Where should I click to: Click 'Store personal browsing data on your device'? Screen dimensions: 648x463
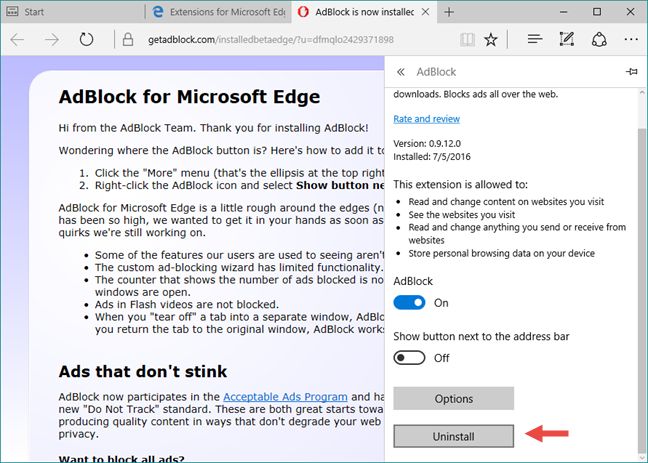click(x=501, y=253)
